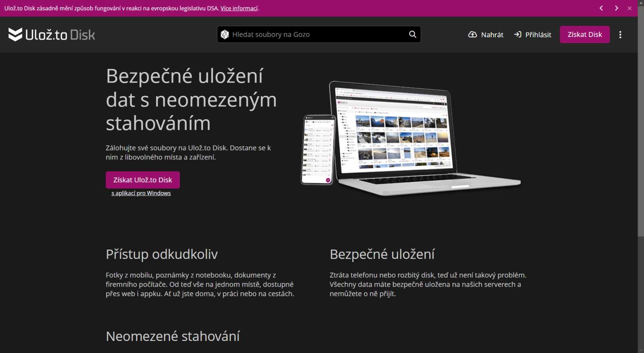Click the magnifier search icon
Viewport: 644px width, 353px height.
point(413,34)
